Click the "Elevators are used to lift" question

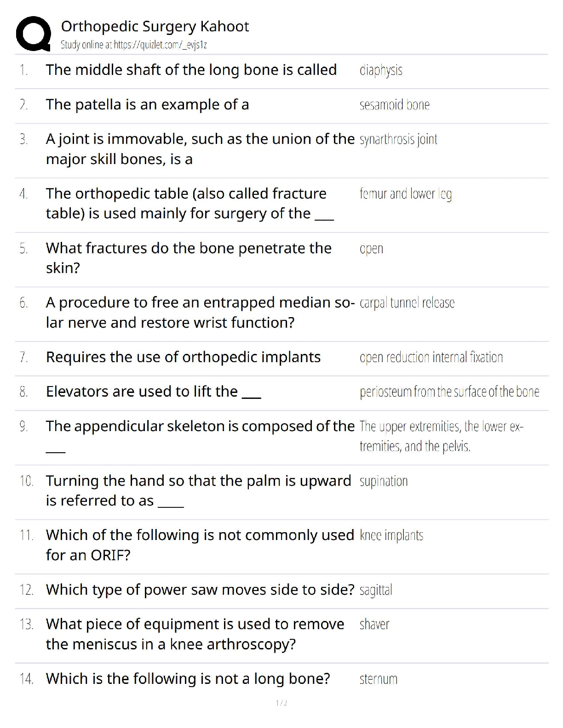[153, 392]
